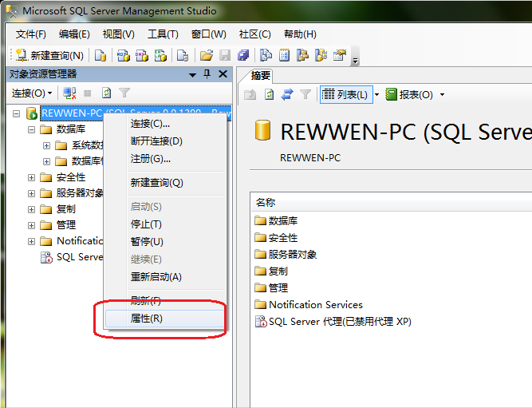Click the Filter funnel in Object Explorer
This screenshot has width=532, height=408.
point(124,93)
